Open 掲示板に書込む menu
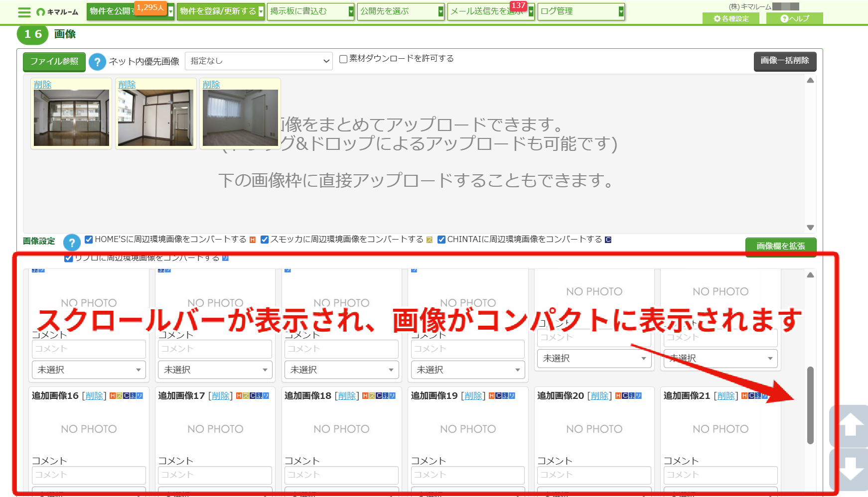The height and width of the screenshot is (497, 868). coord(311,11)
